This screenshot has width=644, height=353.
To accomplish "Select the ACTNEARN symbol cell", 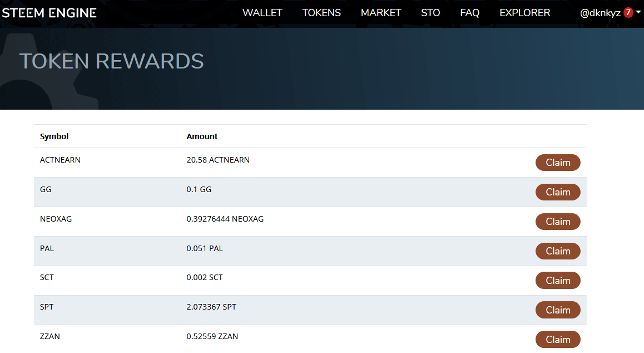I will pyautogui.click(x=60, y=160).
